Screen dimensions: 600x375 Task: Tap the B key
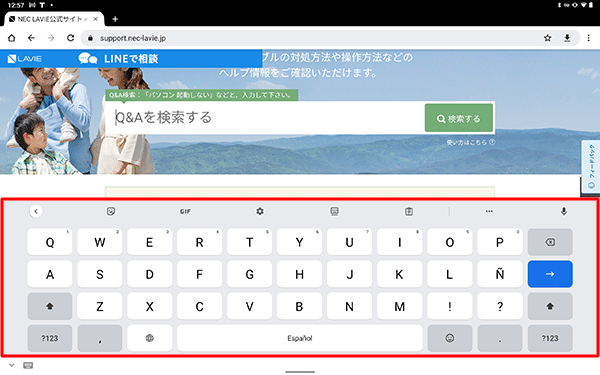(300, 306)
